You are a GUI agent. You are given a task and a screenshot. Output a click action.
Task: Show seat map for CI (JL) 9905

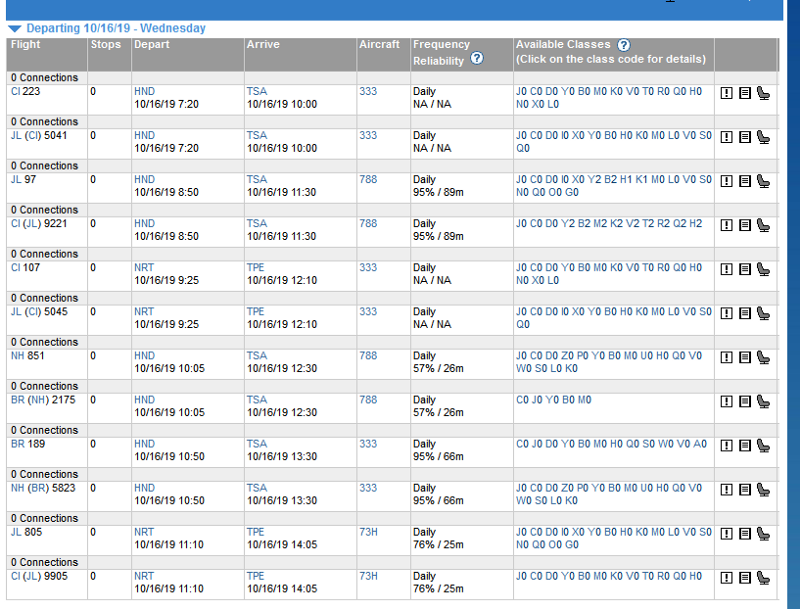point(763,578)
